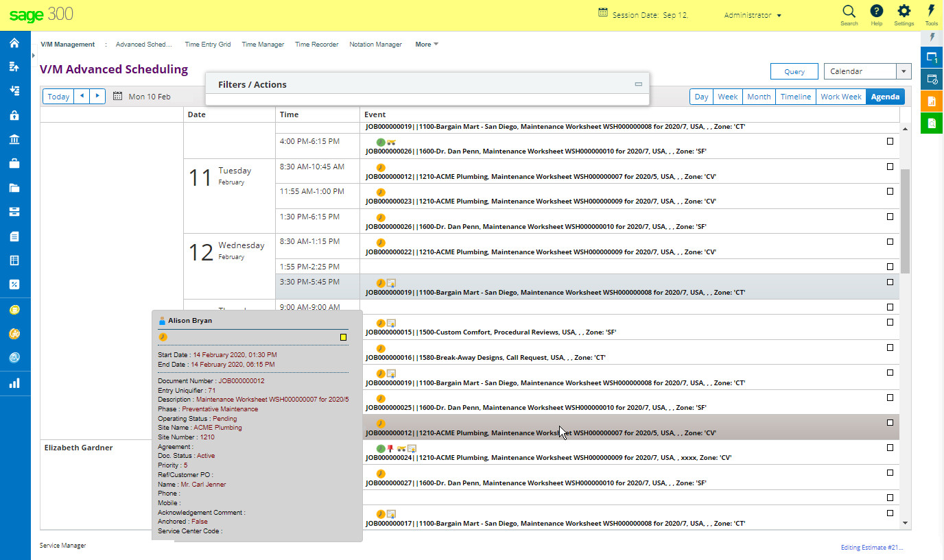944x560 pixels.
Task: Open the bank building icon in sidebar
Action: 14,139
